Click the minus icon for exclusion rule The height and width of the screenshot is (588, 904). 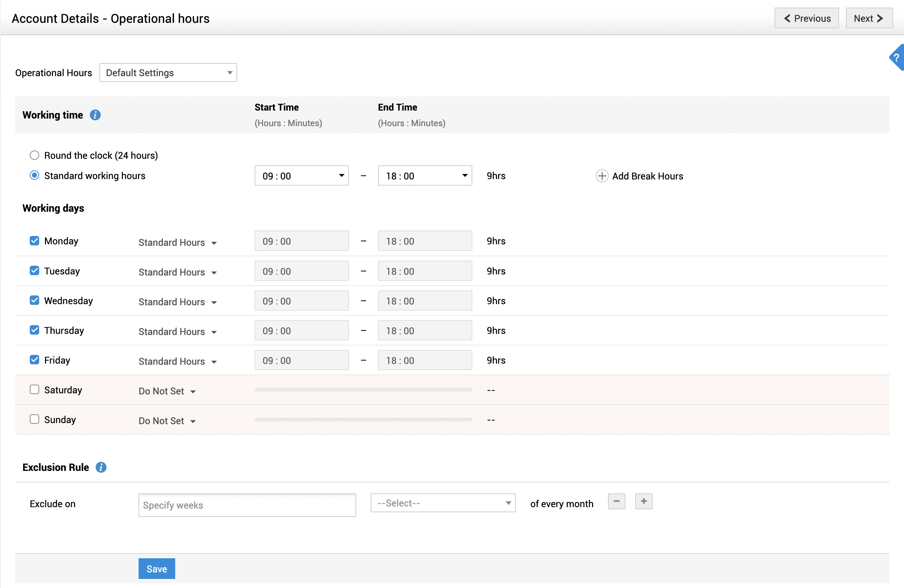616,501
